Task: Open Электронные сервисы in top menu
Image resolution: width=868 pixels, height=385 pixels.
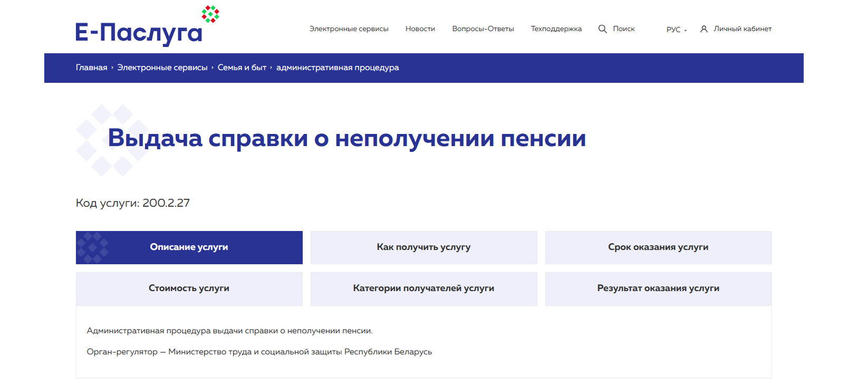Action: coord(349,29)
